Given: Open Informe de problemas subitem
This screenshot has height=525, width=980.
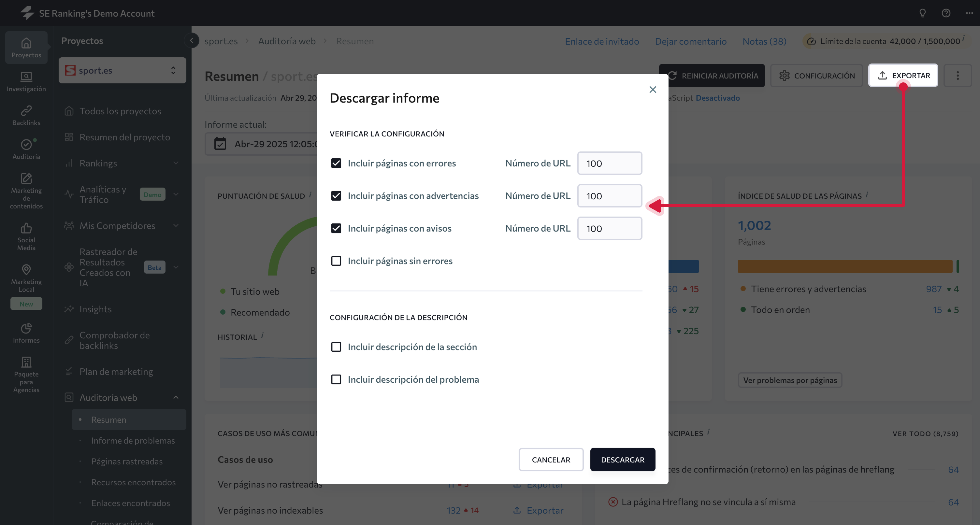Looking at the screenshot, I should coord(133,441).
